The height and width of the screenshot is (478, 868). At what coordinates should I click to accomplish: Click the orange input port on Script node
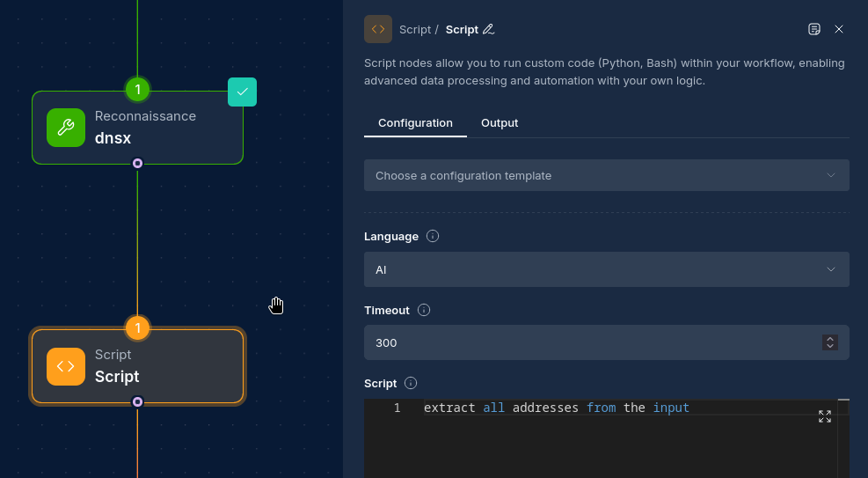pyautogui.click(x=137, y=327)
